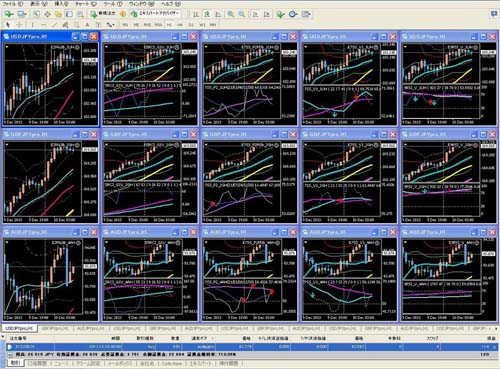Select the crosshair cursor tool
This screenshot has height=369, width=500.
pyautogui.click(x=19, y=25)
